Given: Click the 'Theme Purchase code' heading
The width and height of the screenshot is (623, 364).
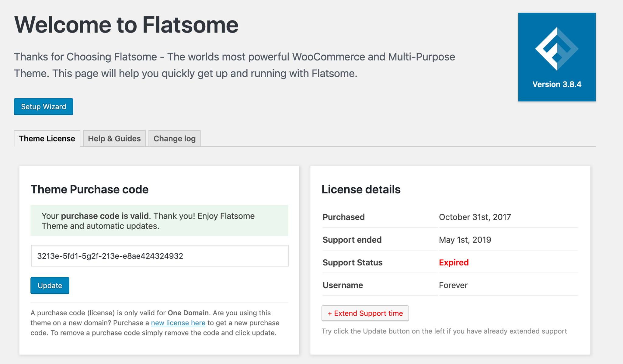Looking at the screenshot, I should click(89, 189).
